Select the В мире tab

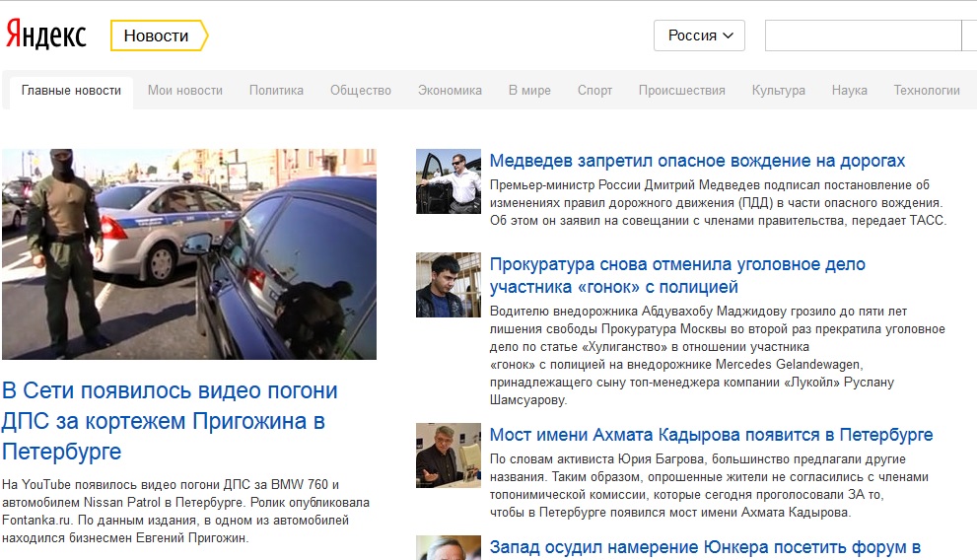click(529, 91)
